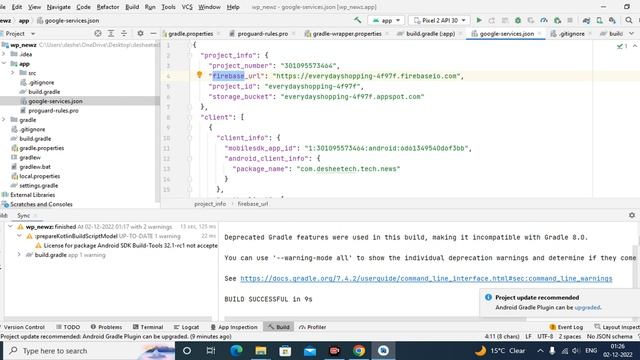Expand the src folder
The height and width of the screenshot is (360, 640).
[13, 73]
